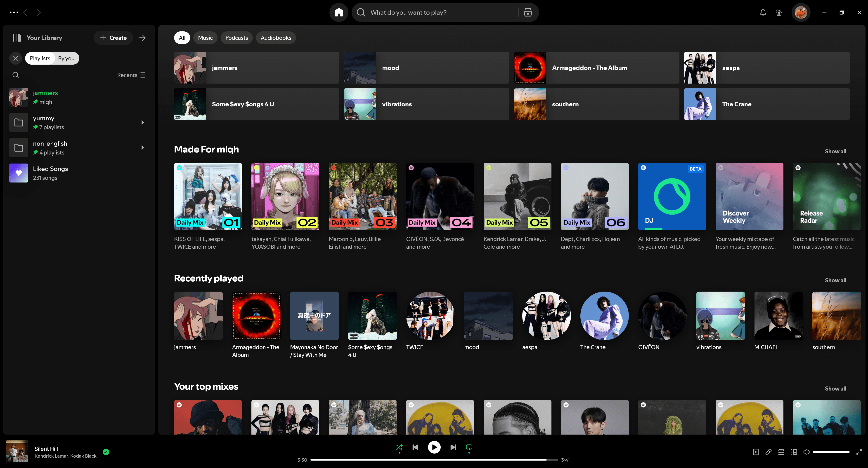Viewport: 868px width, 468px height.
Task: Go forward with the right arrow
Action: pos(38,12)
